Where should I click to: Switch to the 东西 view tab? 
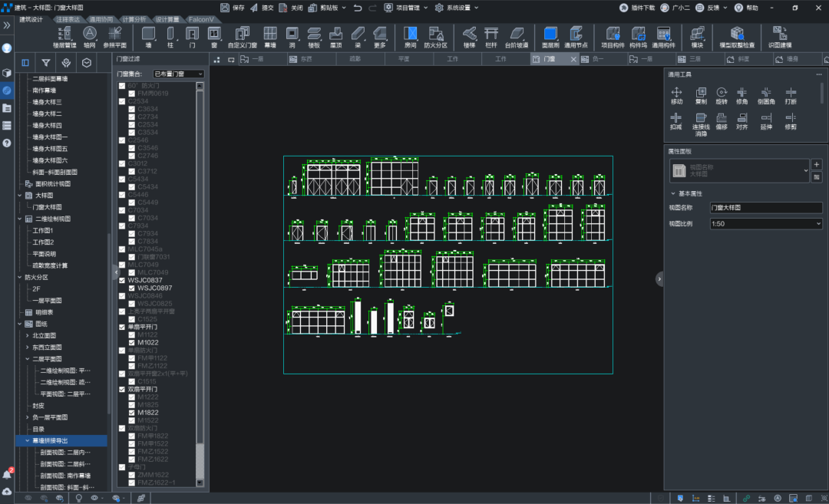[312, 59]
